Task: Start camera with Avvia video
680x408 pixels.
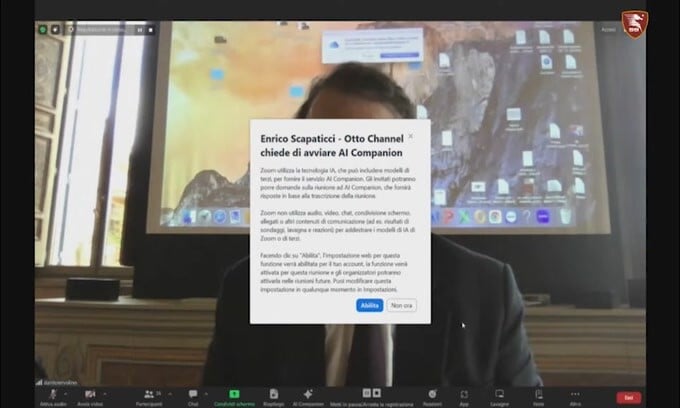Action: click(90, 397)
